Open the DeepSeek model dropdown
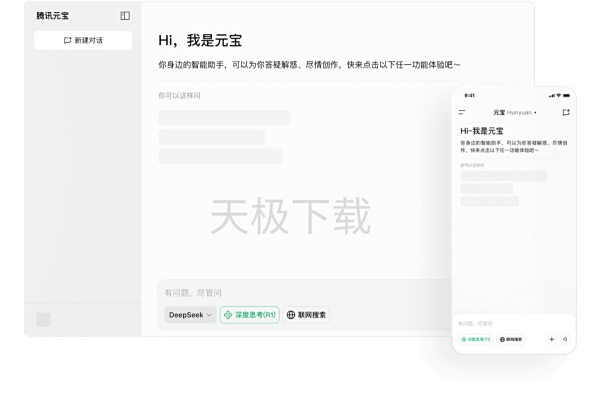600x409 pixels. [x=190, y=314]
